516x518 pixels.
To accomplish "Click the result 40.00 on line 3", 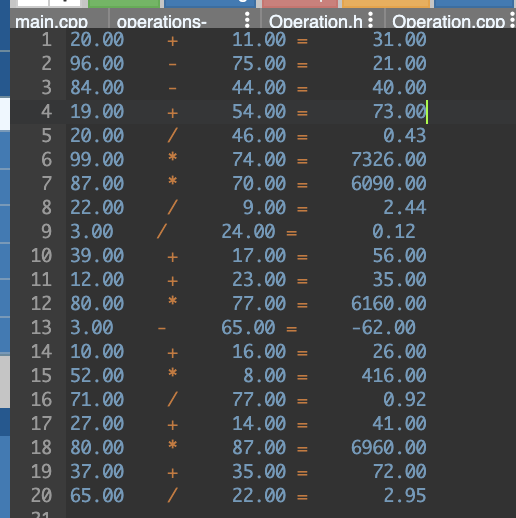I will tap(399, 88).
